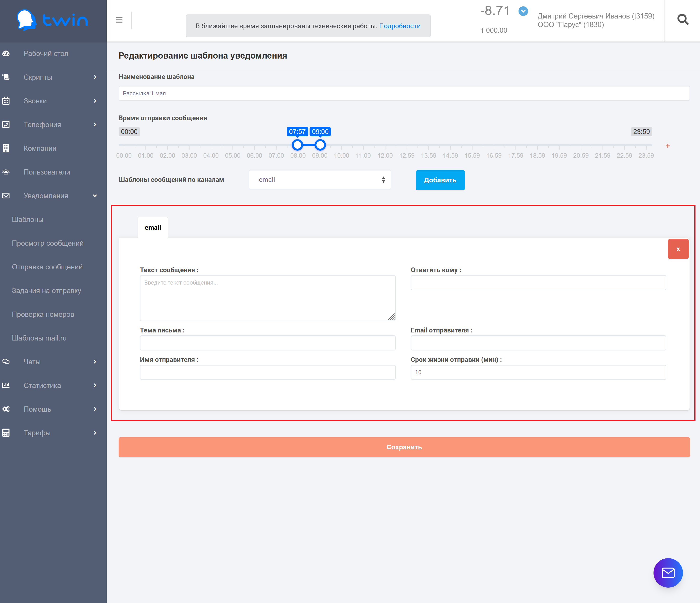This screenshot has height=603, width=700.
Task: Collapse the Уведомления submenu chevron
Action: click(95, 196)
